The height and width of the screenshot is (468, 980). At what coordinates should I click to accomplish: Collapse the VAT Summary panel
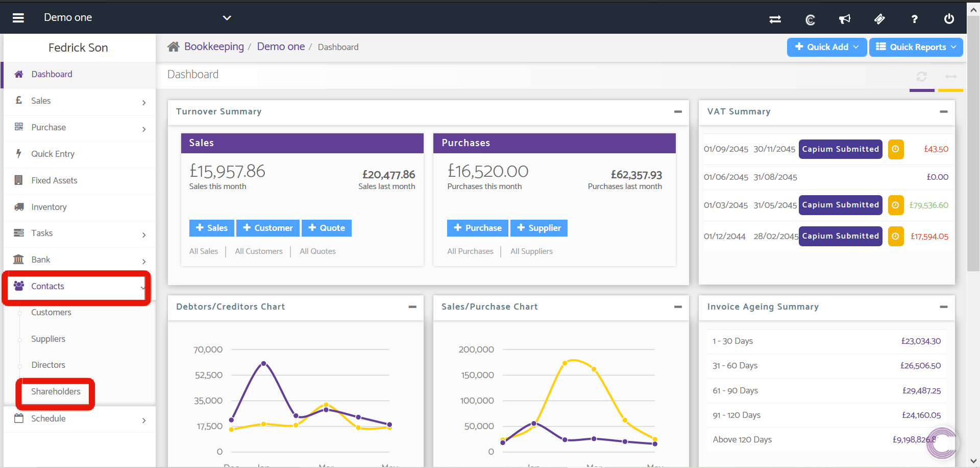[943, 111]
